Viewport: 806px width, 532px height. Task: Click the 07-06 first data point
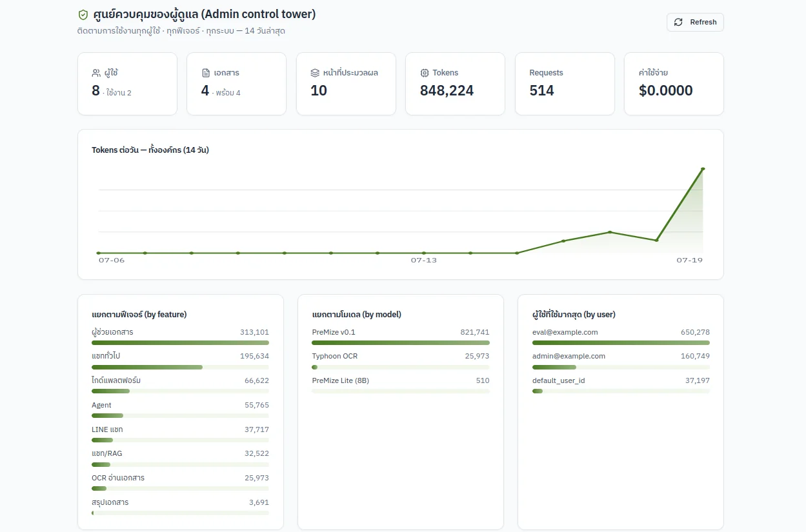[x=99, y=253]
